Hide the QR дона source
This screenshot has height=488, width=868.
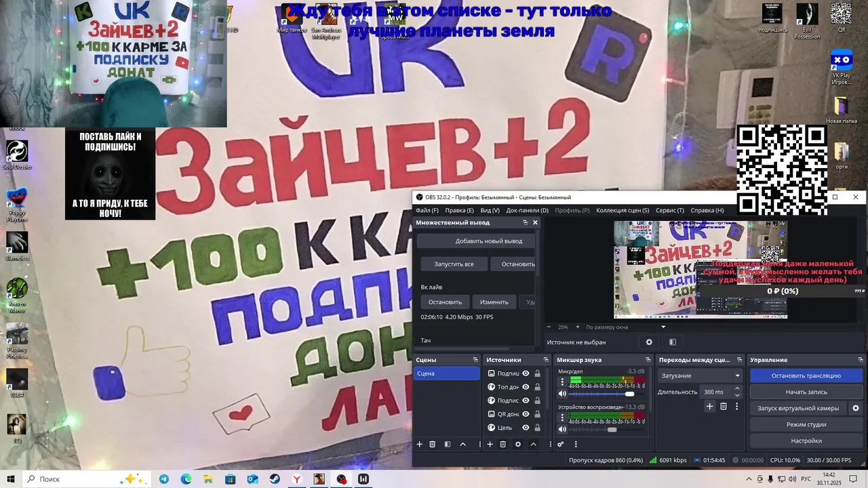pos(526,414)
